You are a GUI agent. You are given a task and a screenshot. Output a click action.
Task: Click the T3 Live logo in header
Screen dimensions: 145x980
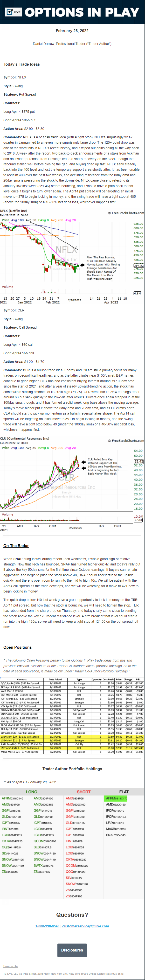(13, 12)
